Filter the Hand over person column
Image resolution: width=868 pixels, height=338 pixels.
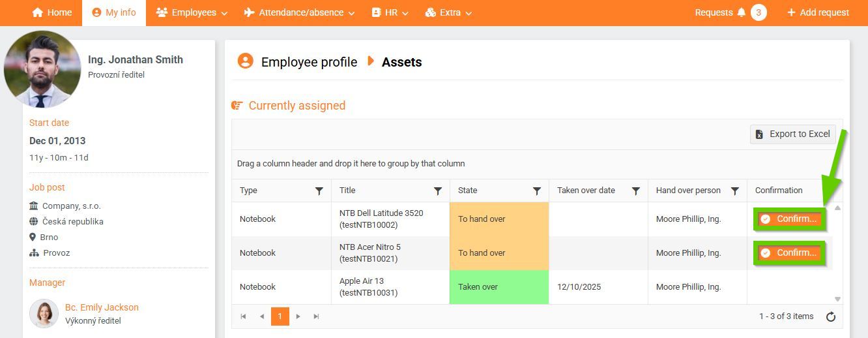coord(735,191)
